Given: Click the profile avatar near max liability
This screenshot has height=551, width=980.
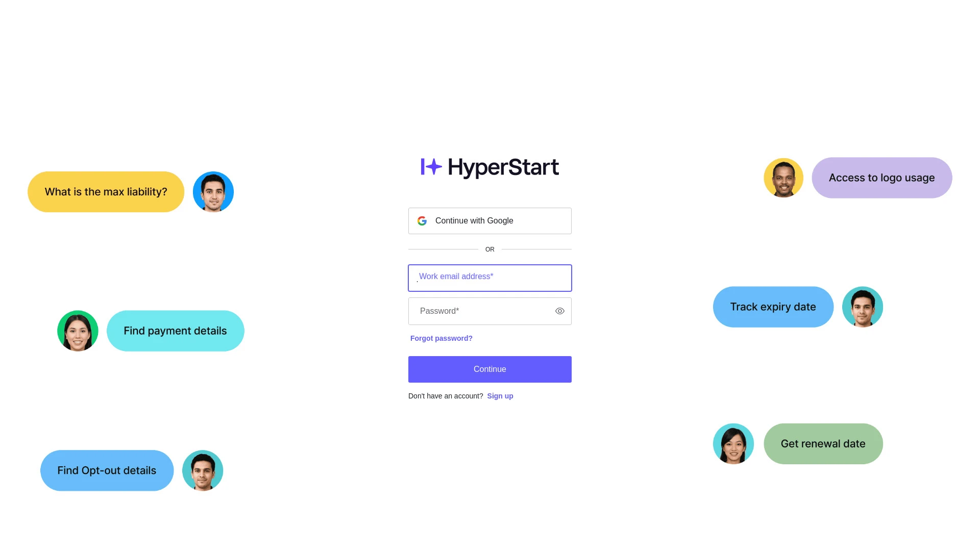Looking at the screenshot, I should coord(213,192).
